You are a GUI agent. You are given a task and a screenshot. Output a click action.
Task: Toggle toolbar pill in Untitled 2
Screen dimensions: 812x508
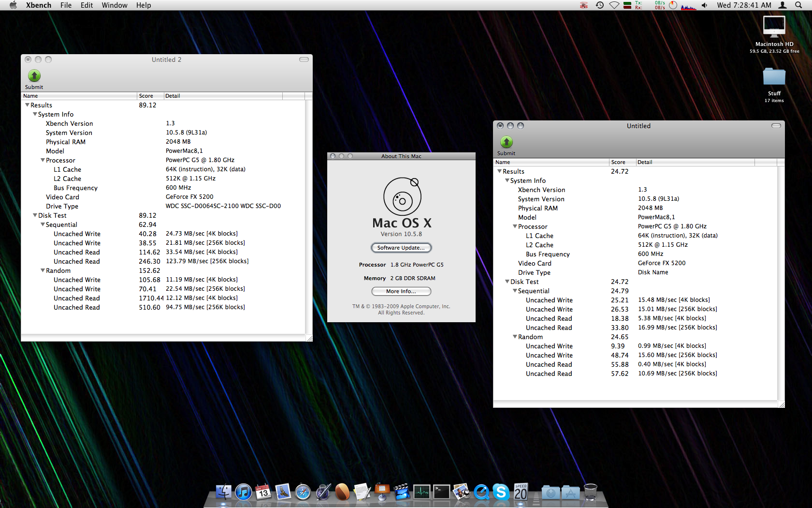304,60
